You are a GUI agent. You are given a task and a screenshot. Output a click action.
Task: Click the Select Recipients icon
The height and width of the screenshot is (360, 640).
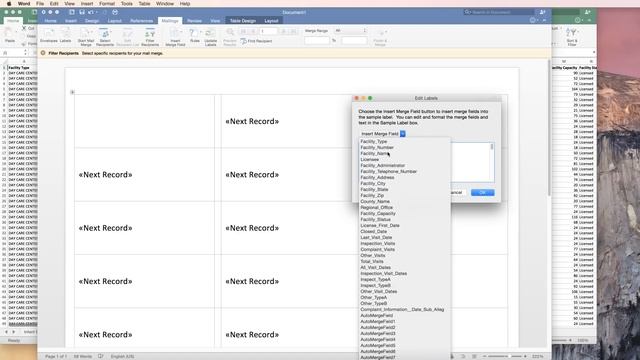point(105,37)
